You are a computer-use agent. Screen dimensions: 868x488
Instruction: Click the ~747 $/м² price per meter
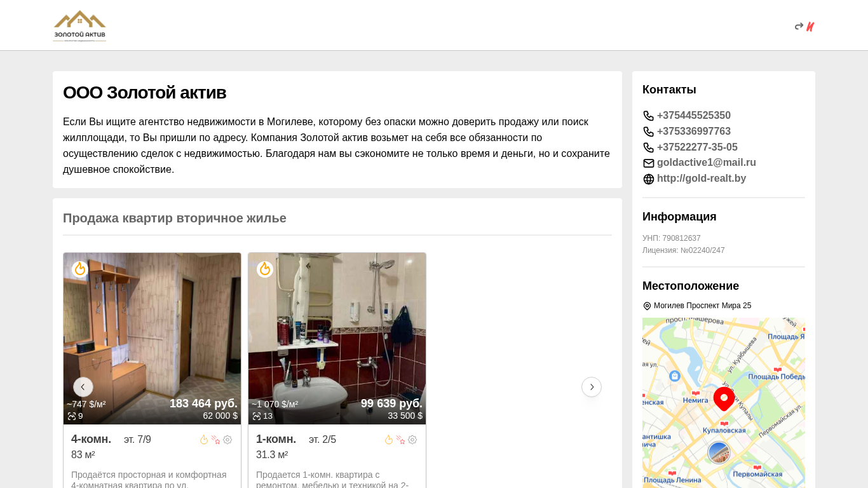coord(86,404)
